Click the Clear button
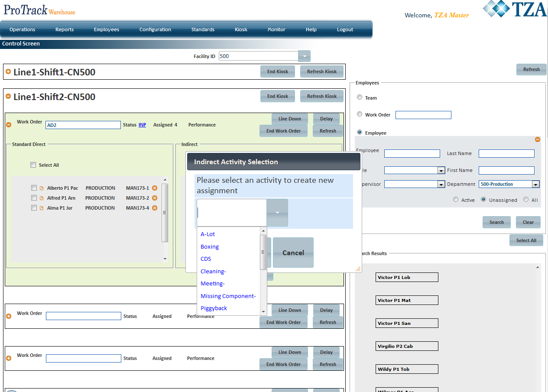 528,222
